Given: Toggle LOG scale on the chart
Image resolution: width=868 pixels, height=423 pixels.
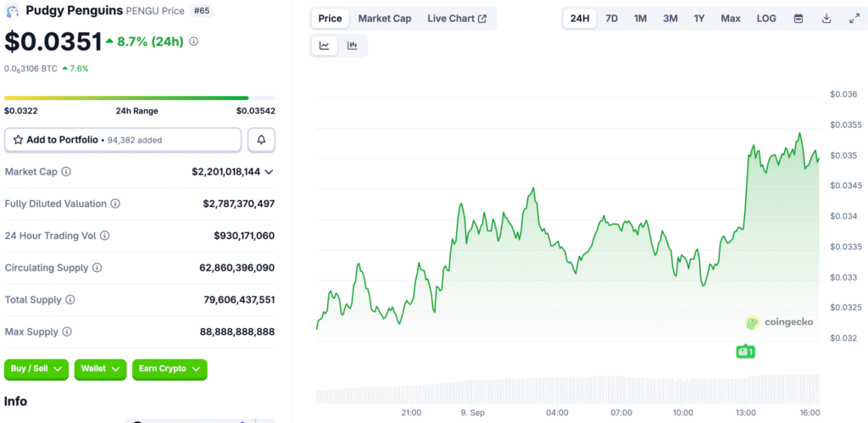Looking at the screenshot, I should click(x=766, y=19).
